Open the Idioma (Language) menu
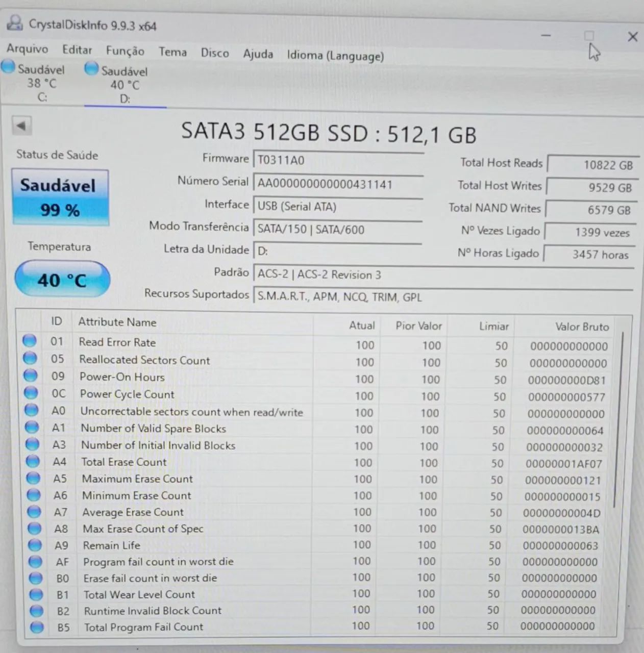Screen dimensions: 644x653 pyautogui.click(x=335, y=56)
